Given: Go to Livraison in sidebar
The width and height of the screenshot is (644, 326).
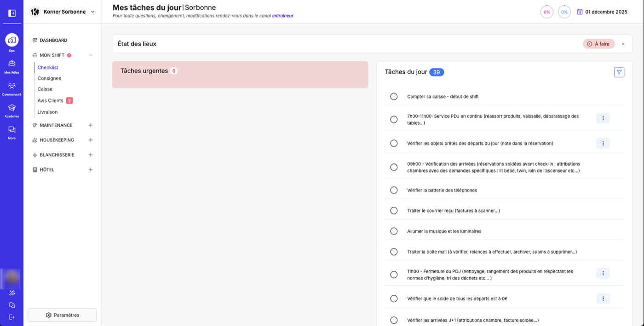Looking at the screenshot, I should 47,112.
